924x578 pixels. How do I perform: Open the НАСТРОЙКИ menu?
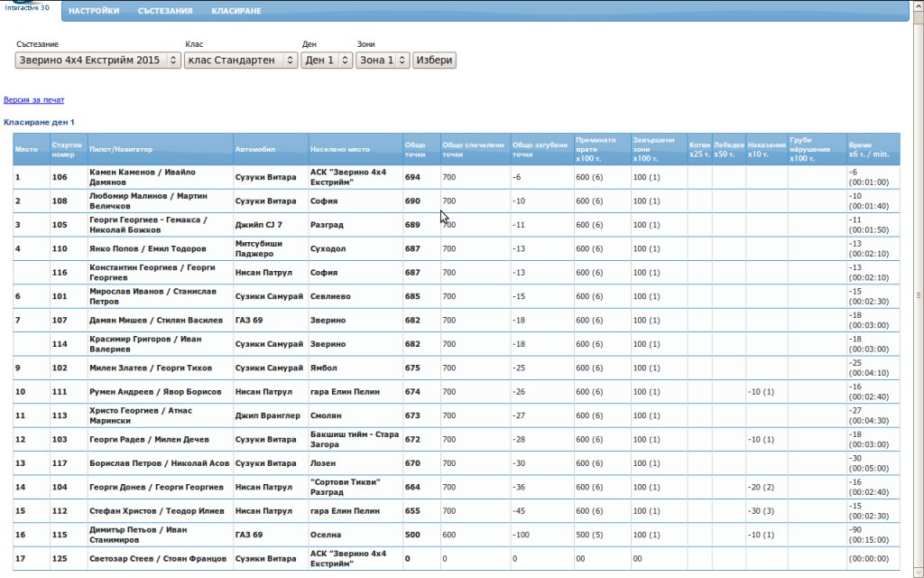tap(94, 11)
